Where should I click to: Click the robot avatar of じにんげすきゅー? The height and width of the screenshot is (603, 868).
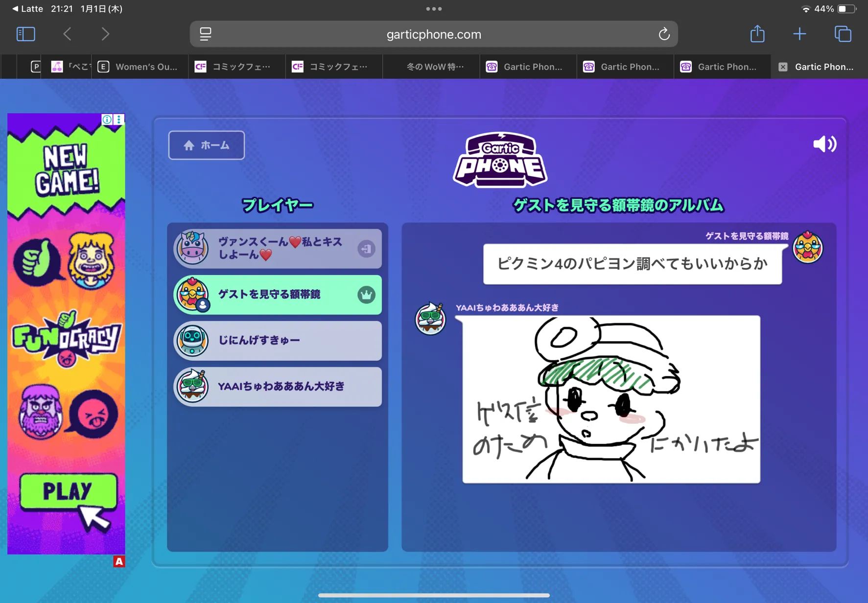[192, 341]
